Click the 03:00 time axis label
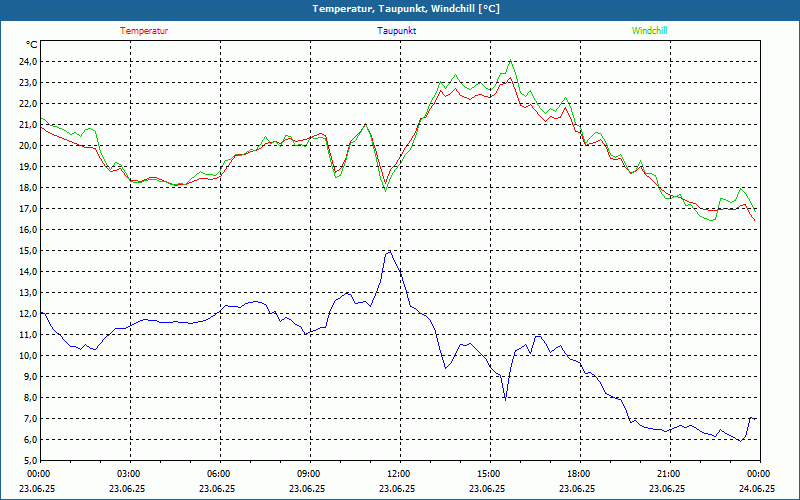800x500 pixels. click(x=131, y=474)
